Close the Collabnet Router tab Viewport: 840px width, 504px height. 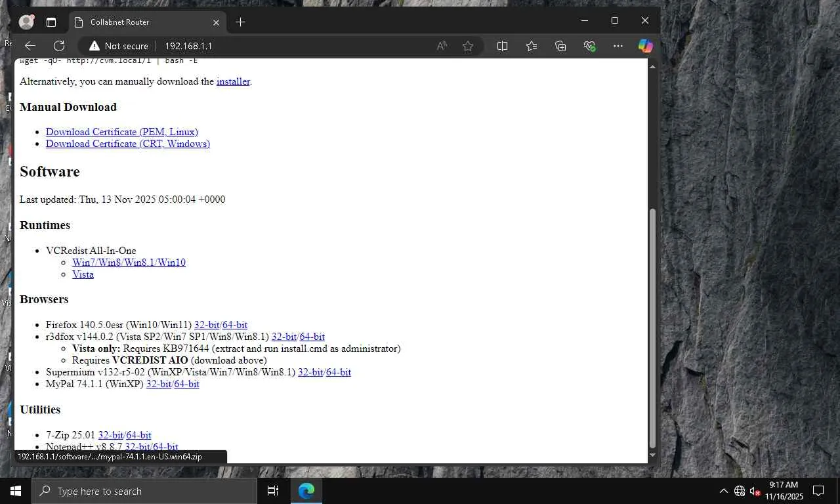click(217, 22)
